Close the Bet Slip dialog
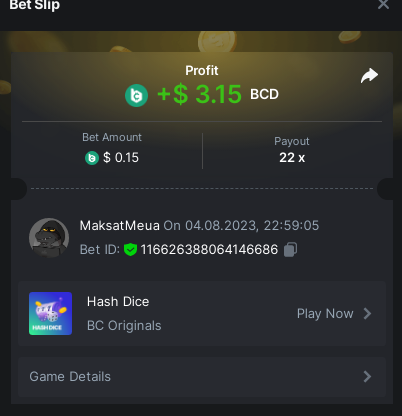This screenshot has width=402, height=416. 383,5
